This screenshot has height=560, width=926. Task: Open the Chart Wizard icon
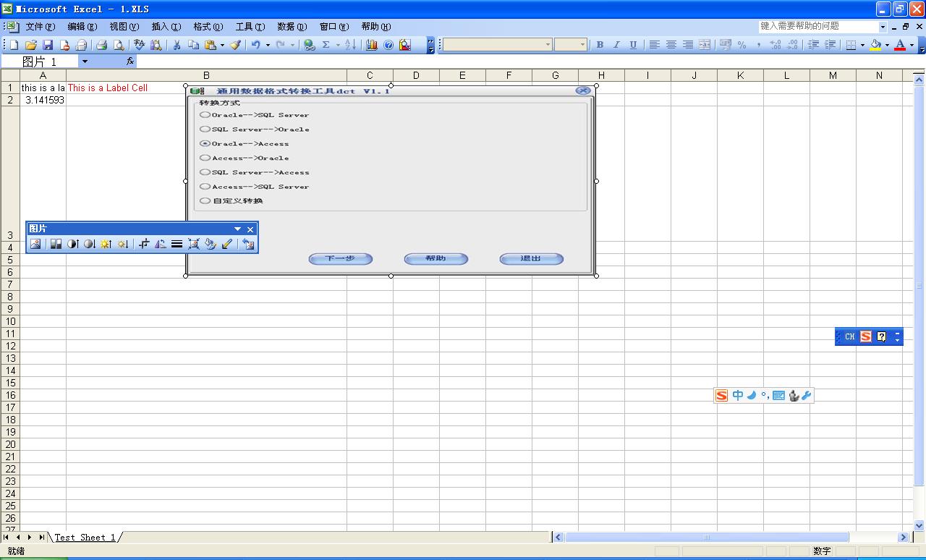[x=371, y=45]
